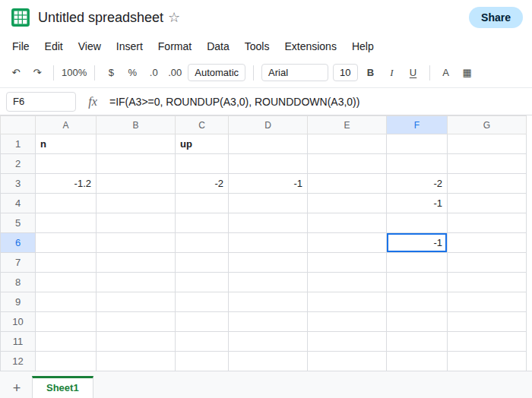The height and width of the screenshot is (398, 532).
Task: Click the Name box showing F6
Action: [x=41, y=102]
